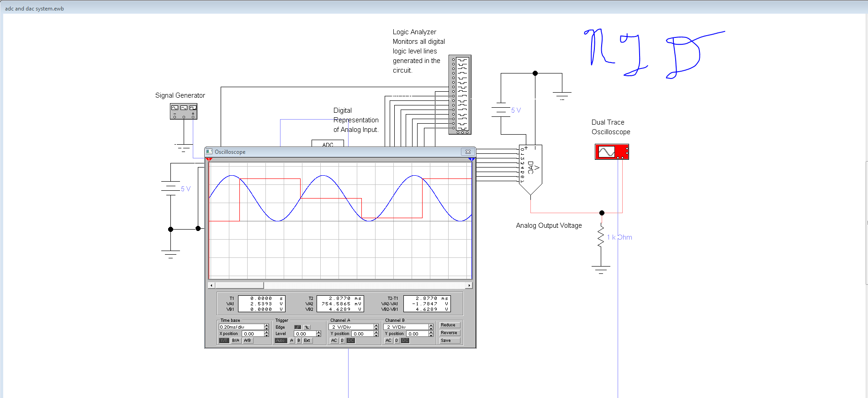Set Channel B coupling to DC
Viewport: 868px width, 398px height.
point(405,340)
